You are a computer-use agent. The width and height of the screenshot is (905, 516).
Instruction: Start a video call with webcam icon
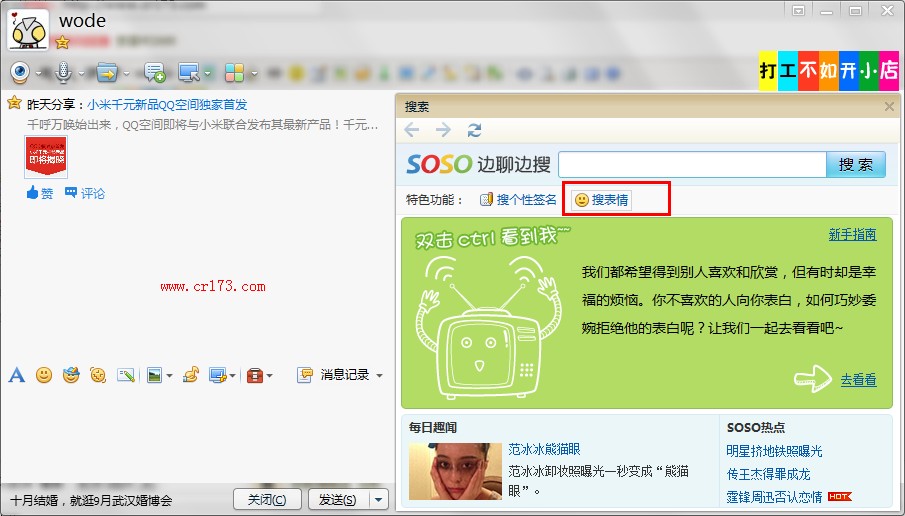(x=20, y=73)
